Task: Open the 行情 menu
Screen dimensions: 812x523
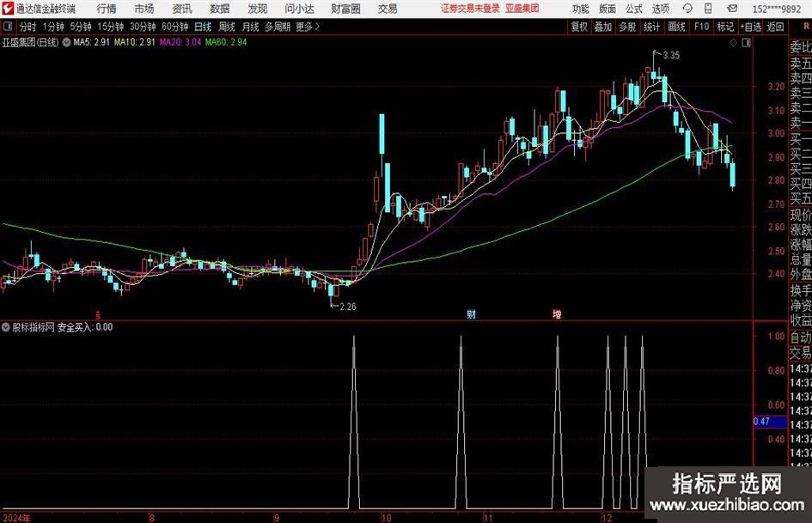Action: pyautogui.click(x=107, y=9)
